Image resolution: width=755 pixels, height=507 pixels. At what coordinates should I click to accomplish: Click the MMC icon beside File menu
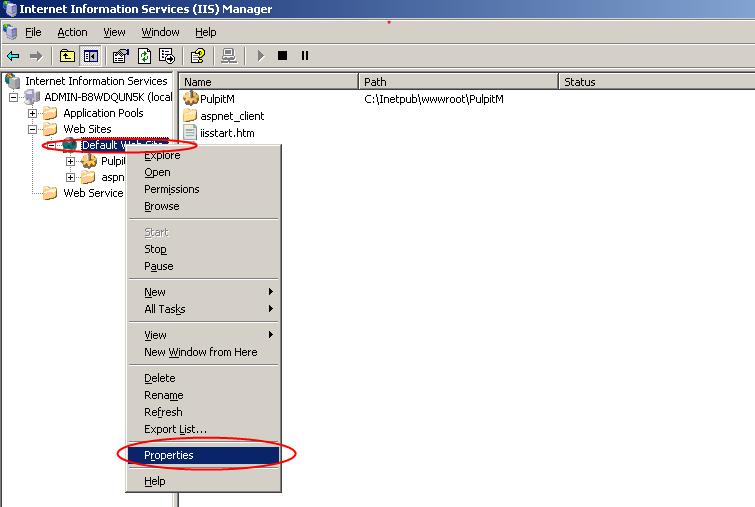click(x=10, y=32)
